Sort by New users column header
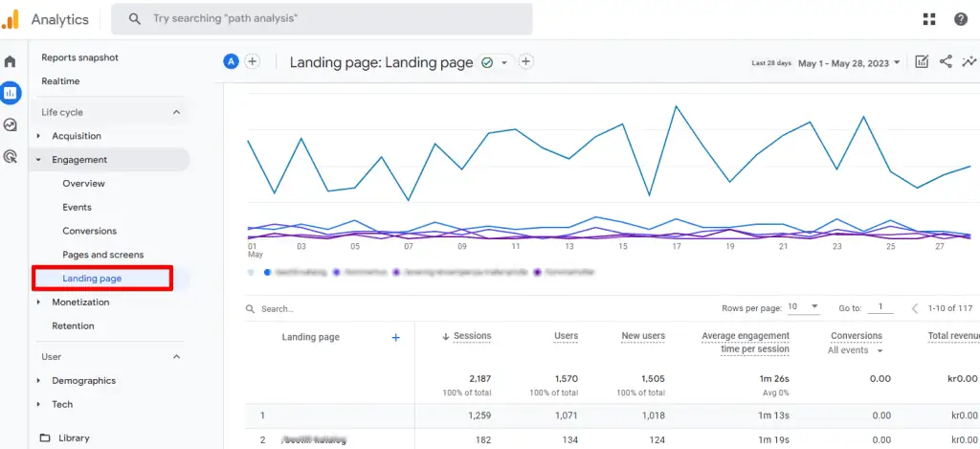This screenshot has width=980, height=449. coord(643,336)
